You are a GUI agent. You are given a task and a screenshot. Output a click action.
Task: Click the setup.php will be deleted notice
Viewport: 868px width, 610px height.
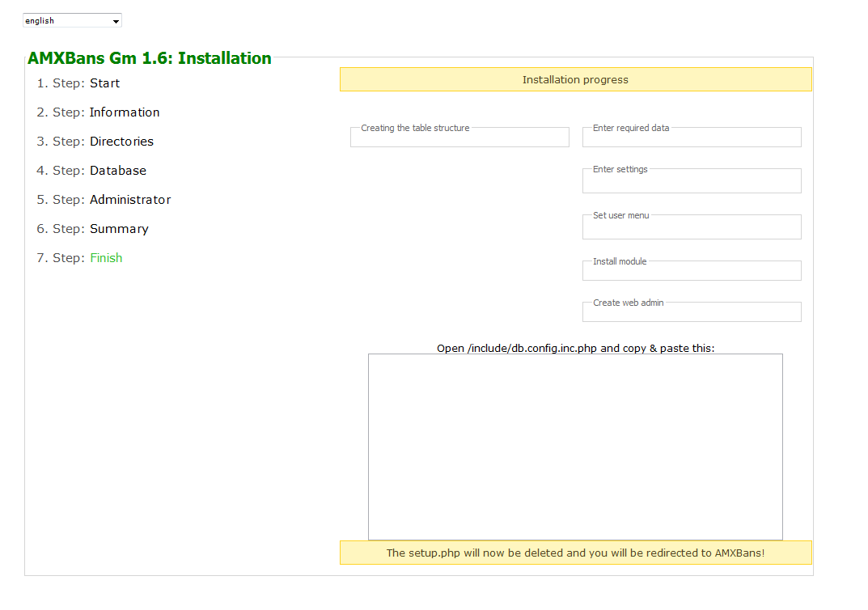coord(576,553)
